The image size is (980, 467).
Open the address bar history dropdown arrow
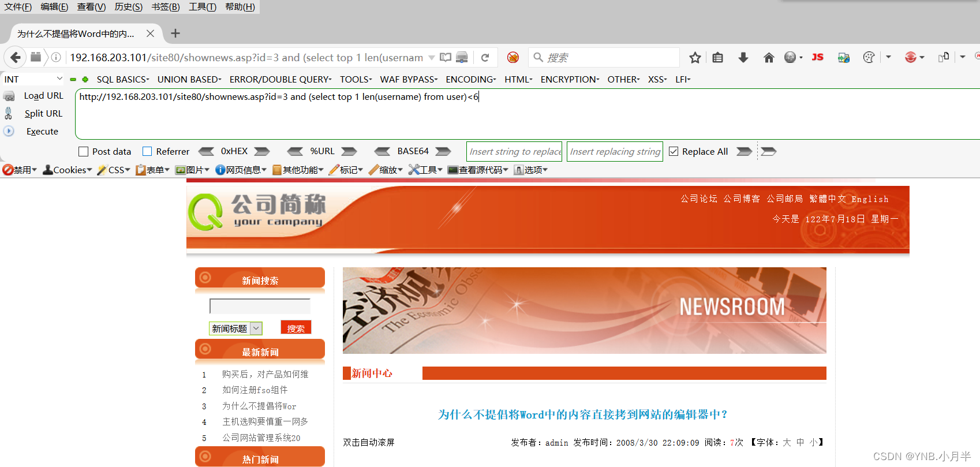pos(431,58)
